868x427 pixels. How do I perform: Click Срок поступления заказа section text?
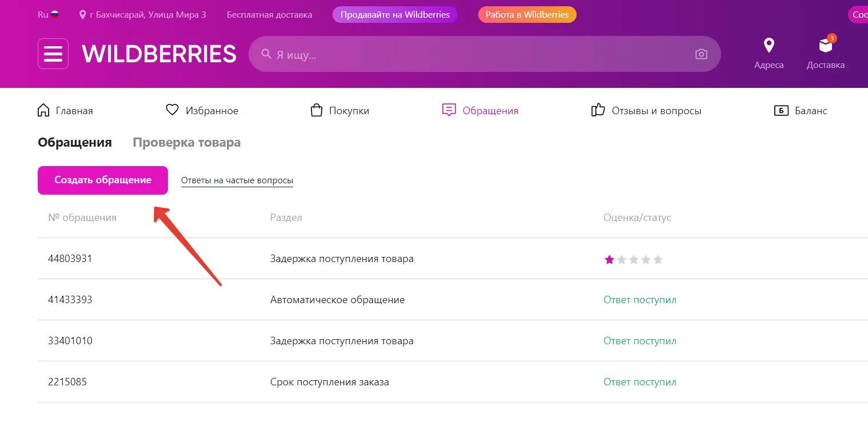point(330,382)
